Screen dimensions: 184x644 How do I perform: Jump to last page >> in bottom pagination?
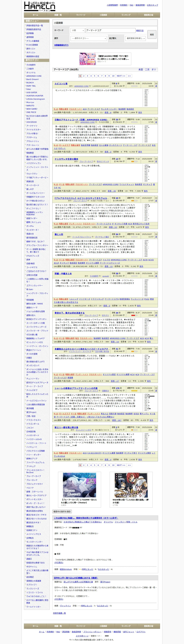coord(129,465)
